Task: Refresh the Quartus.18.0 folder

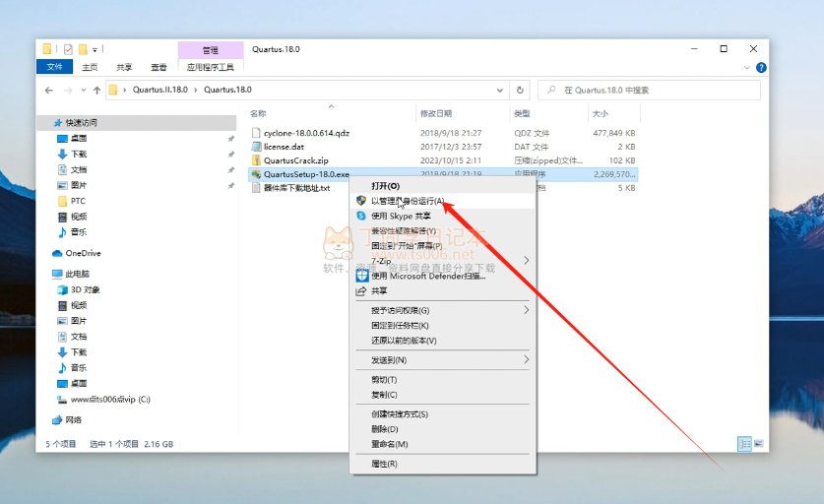Action: [x=520, y=90]
